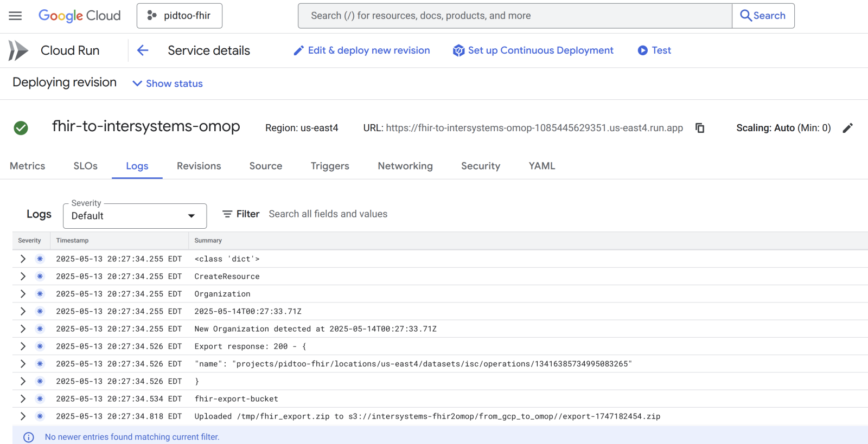The image size is (868, 444).
Task: Switch to the YAML tab
Action: (x=541, y=166)
